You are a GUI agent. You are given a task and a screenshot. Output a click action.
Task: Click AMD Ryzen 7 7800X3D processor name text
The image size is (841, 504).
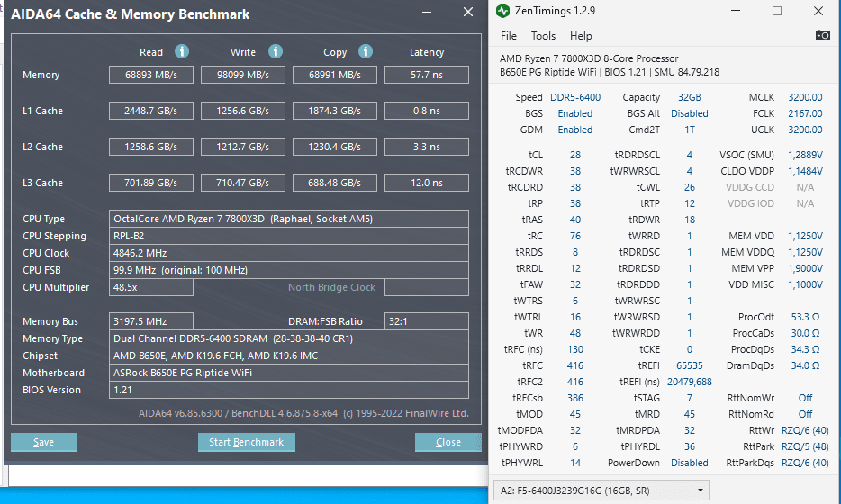click(x=589, y=58)
